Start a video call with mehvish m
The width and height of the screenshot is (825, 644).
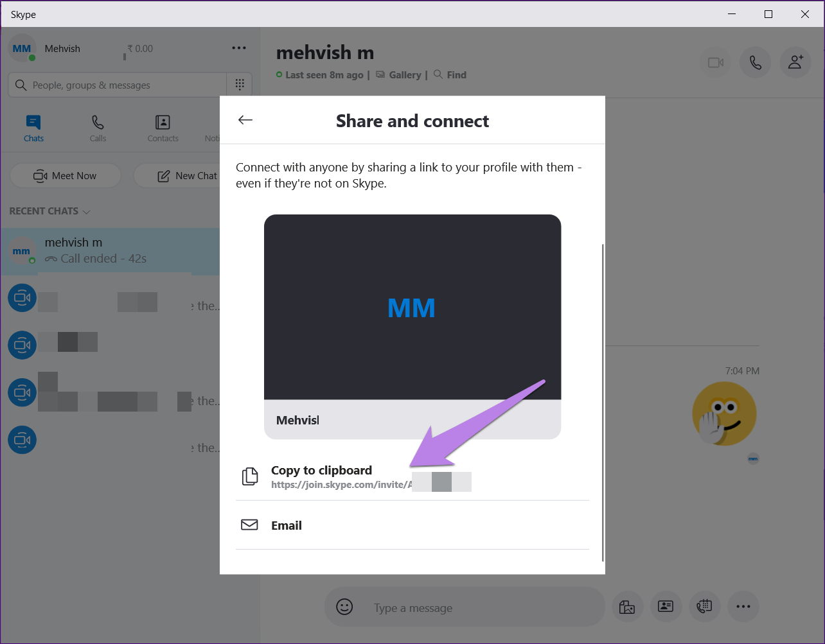tap(716, 62)
